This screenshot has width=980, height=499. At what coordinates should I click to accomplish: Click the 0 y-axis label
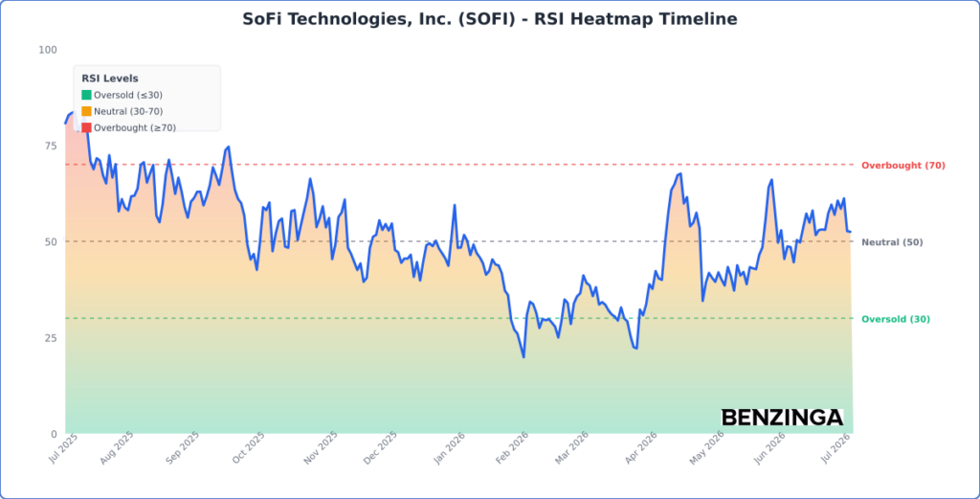point(54,433)
